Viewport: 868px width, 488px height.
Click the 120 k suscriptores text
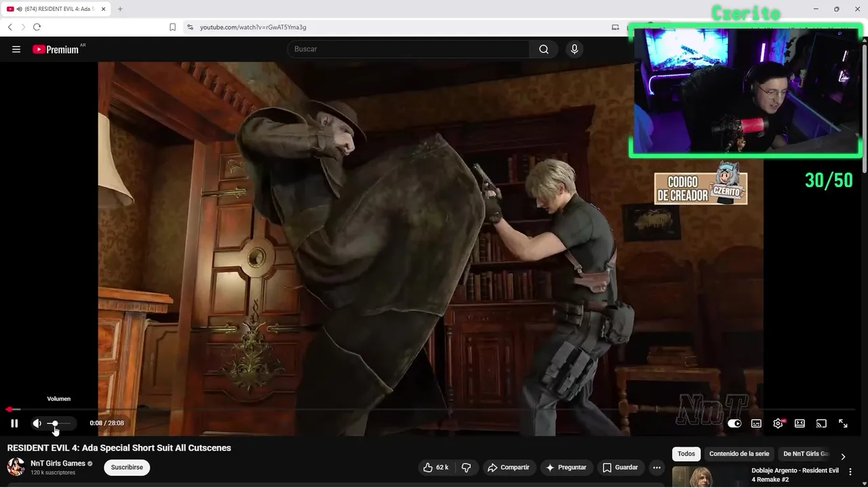(53, 472)
